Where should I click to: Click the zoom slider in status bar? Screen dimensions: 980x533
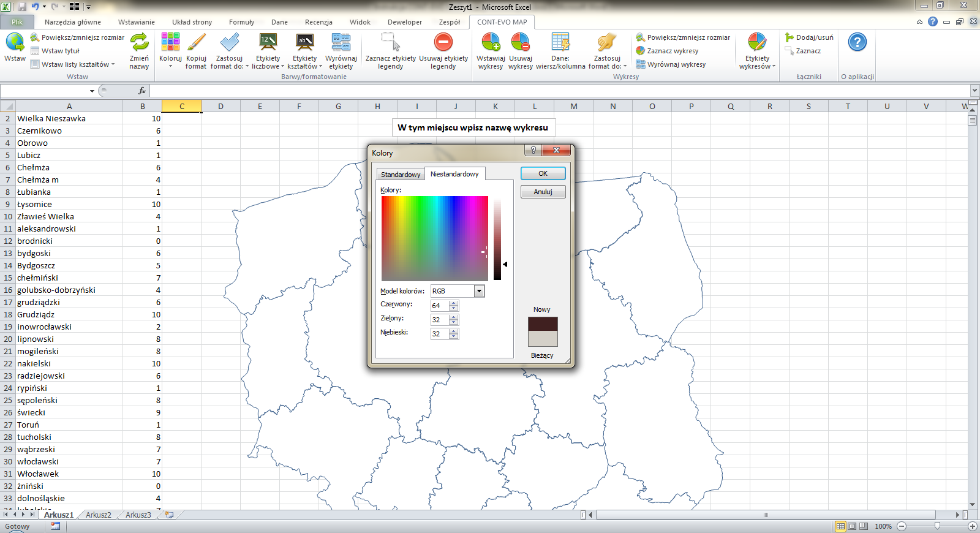937,526
